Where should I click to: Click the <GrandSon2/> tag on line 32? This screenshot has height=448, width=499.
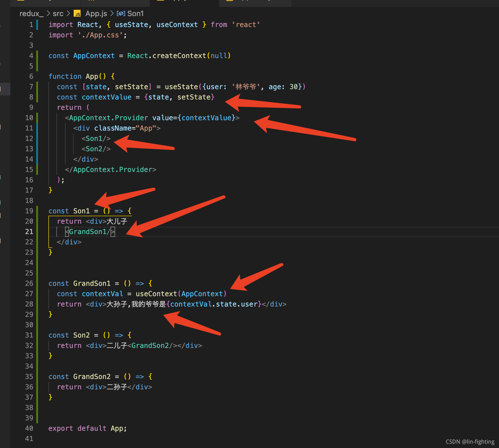point(152,346)
